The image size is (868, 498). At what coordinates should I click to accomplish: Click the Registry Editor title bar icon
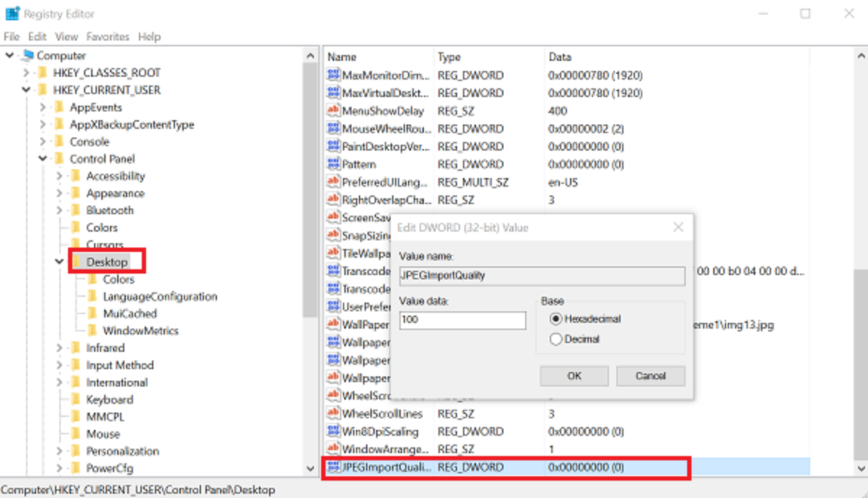pyautogui.click(x=12, y=14)
